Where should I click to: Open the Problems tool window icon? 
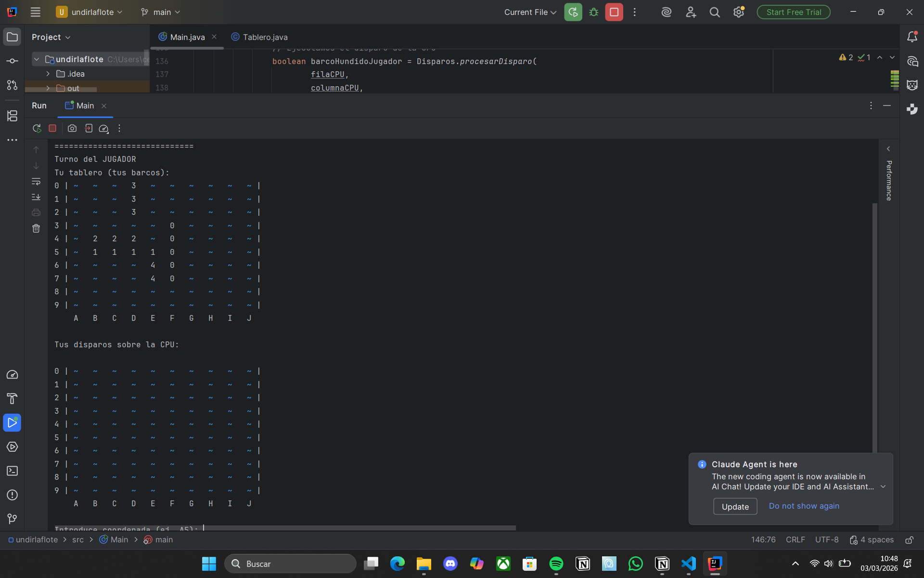(x=12, y=495)
